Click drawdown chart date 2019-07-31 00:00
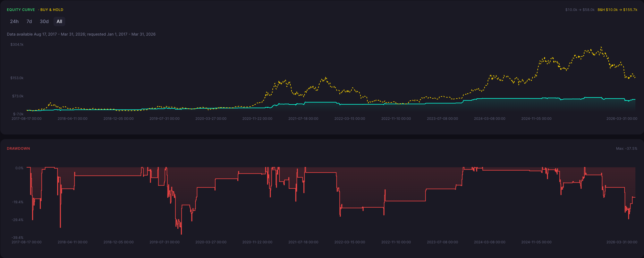This screenshot has height=258, width=644. click(165, 242)
